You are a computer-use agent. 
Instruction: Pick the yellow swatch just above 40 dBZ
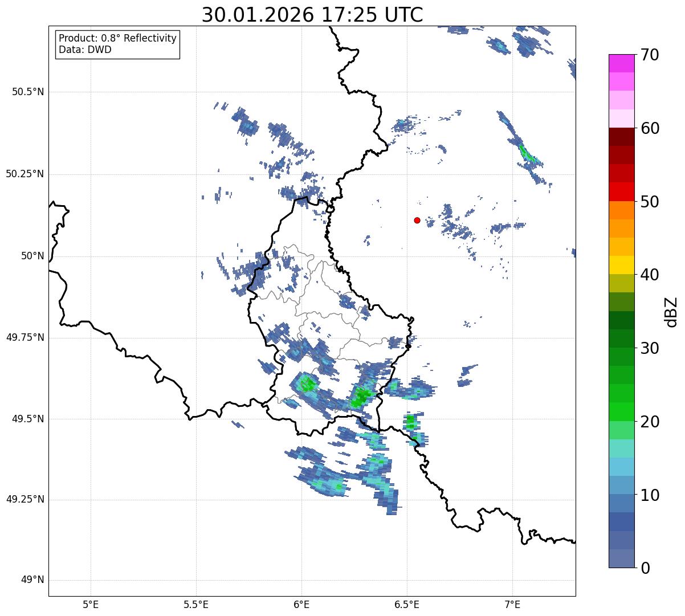tap(621, 265)
